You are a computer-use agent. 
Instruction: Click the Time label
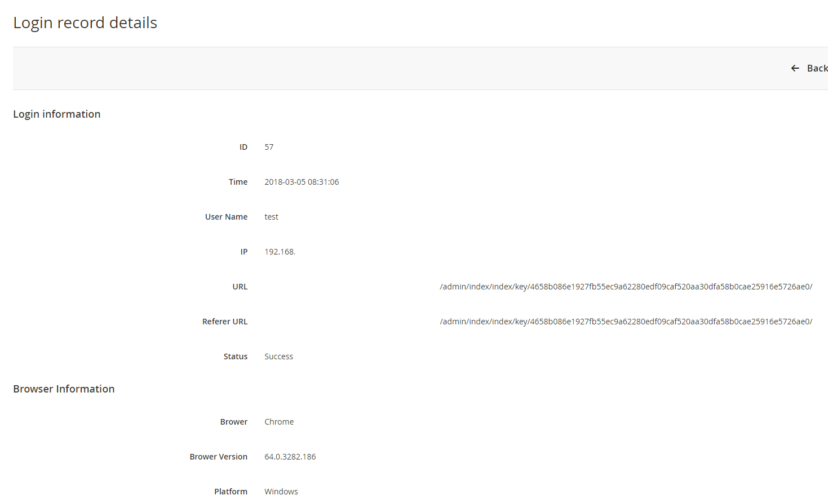(x=238, y=182)
